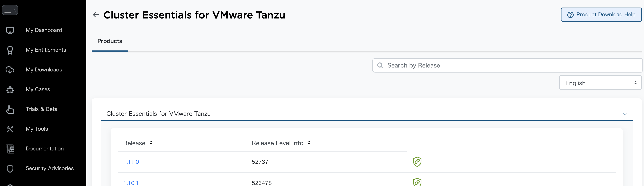Go back using the left arrow
644x186 pixels.
96,15
